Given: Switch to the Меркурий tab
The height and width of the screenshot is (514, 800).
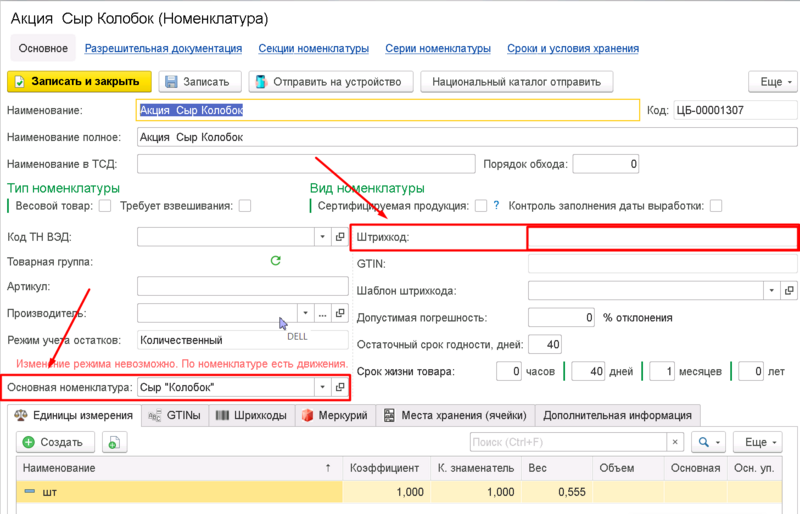Looking at the screenshot, I should pyautogui.click(x=335, y=415).
